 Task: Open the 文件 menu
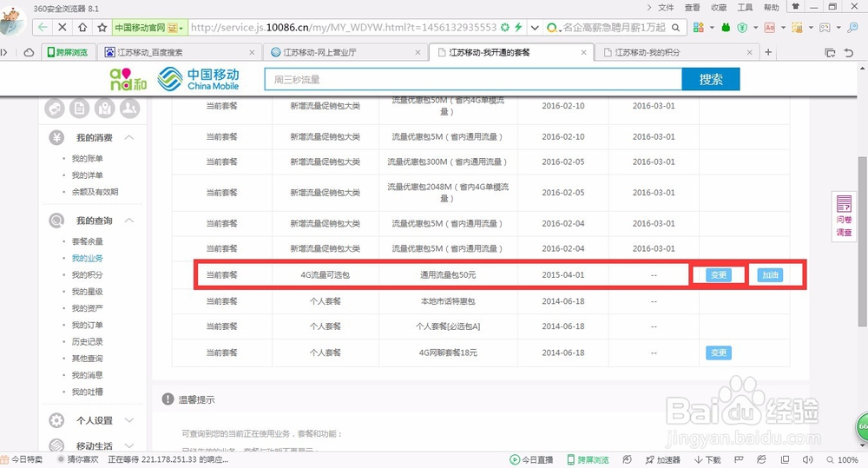point(666,7)
